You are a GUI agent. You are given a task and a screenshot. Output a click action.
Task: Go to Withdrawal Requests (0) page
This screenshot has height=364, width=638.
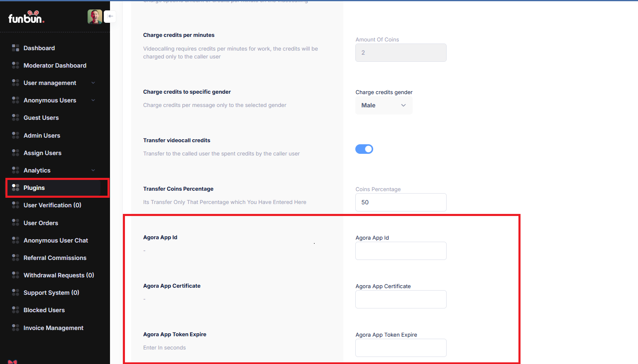[x=59, y=275]
